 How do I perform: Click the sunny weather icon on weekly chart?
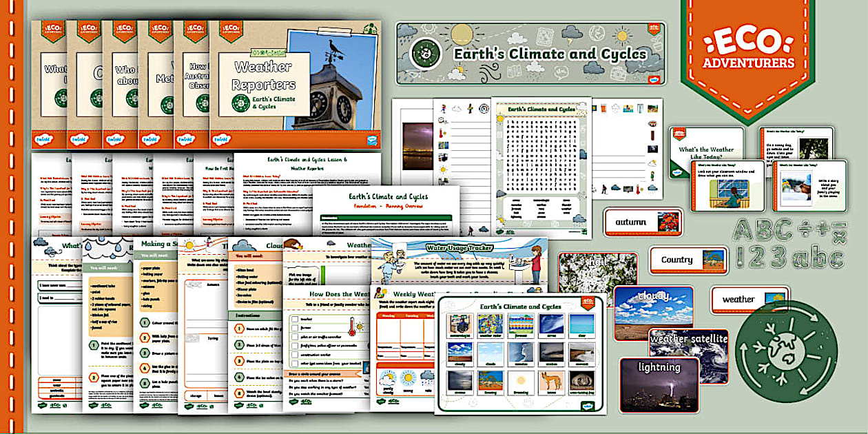(x=409, y=379)
